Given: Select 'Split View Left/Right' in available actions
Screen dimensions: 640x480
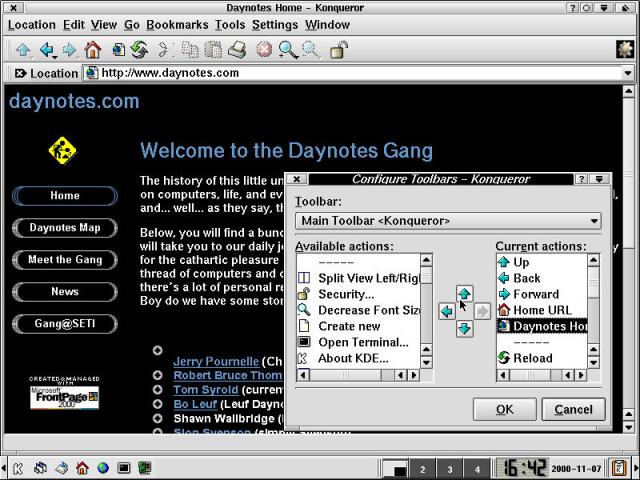Looking at the screenshot, I should click(x=367, y=277).
